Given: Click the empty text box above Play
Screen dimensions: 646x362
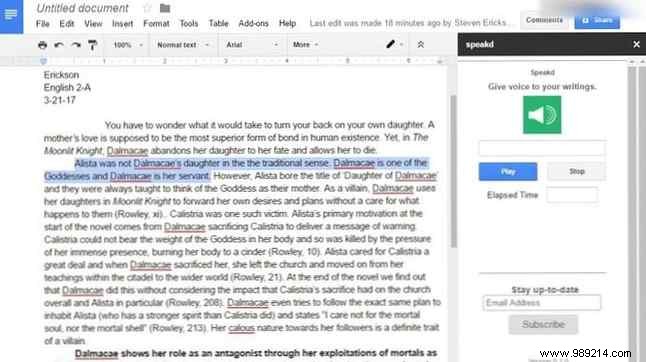Looking at the screenshot, I should (542, 148).
